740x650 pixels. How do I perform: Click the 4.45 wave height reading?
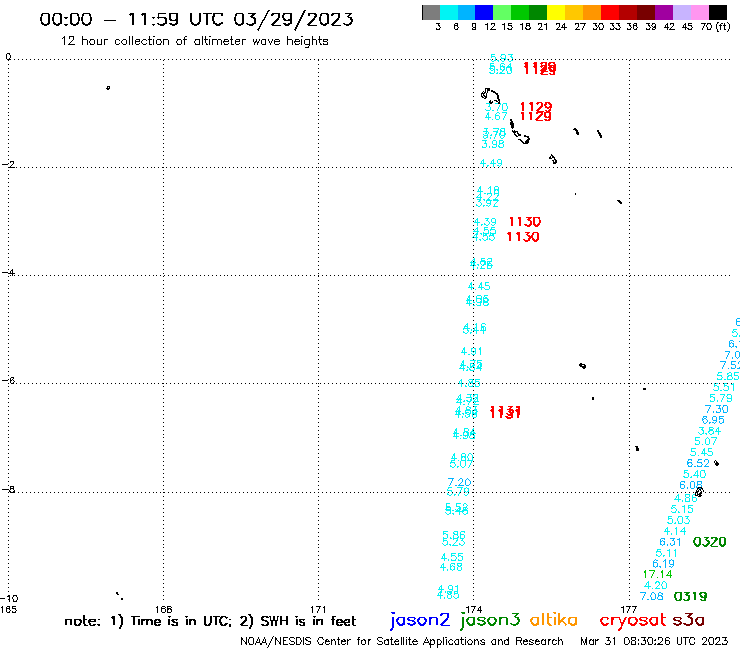click(479, 287)
